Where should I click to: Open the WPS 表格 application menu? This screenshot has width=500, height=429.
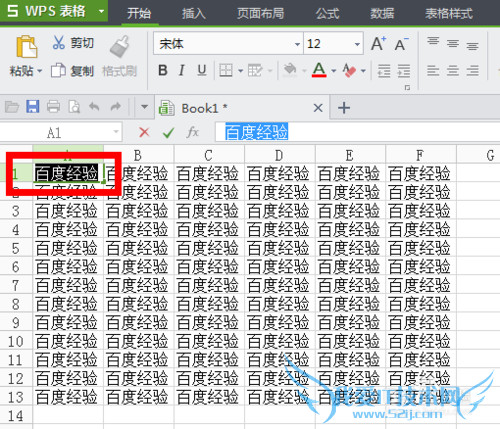[54, 11]
